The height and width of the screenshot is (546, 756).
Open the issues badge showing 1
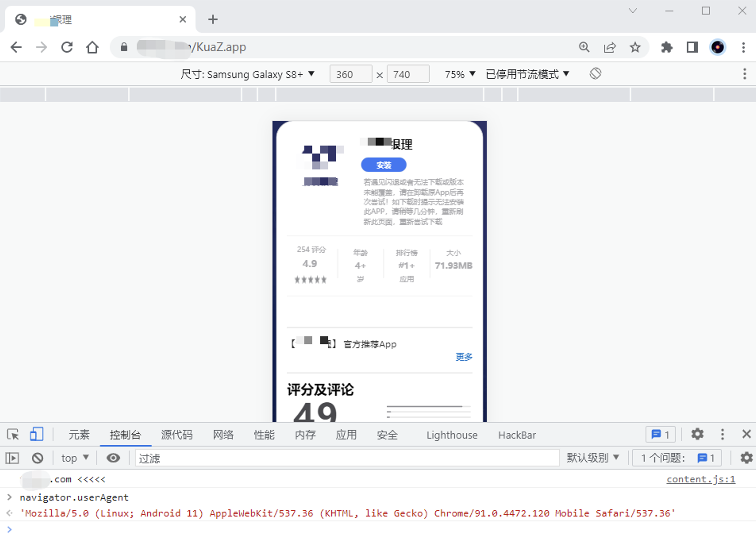point(661,434)
